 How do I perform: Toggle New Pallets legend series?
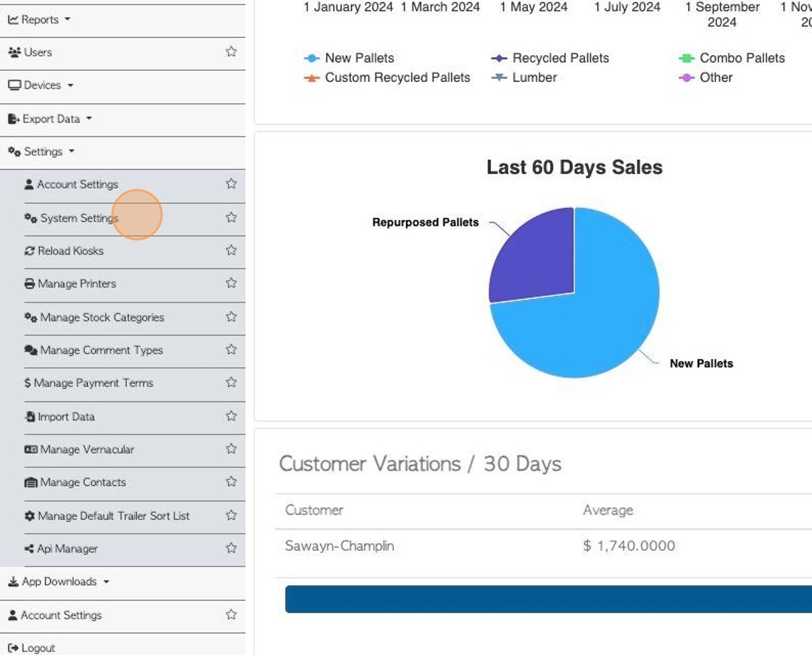click(x=349, y=58)
